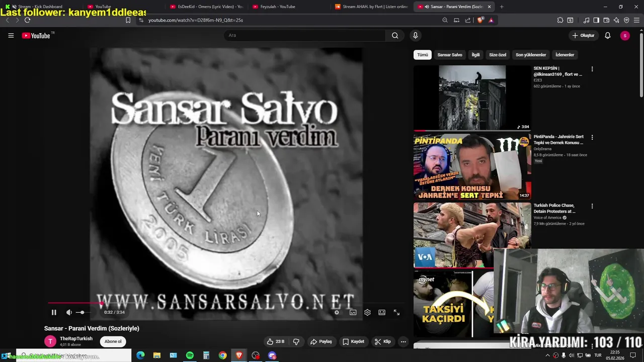
Task: Focus the YouTube 'Ara' search field
Action: [x=304, y=35]
